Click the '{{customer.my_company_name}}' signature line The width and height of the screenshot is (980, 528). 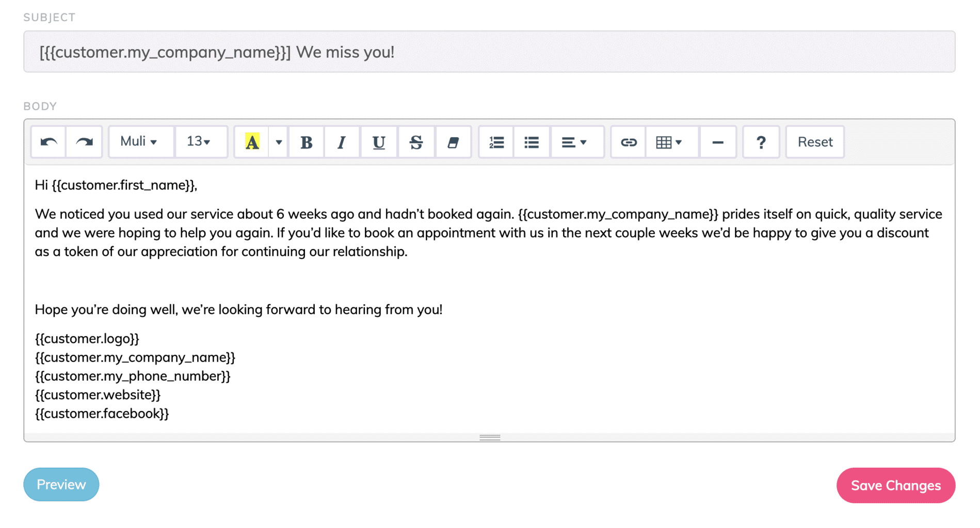[135, 357]
